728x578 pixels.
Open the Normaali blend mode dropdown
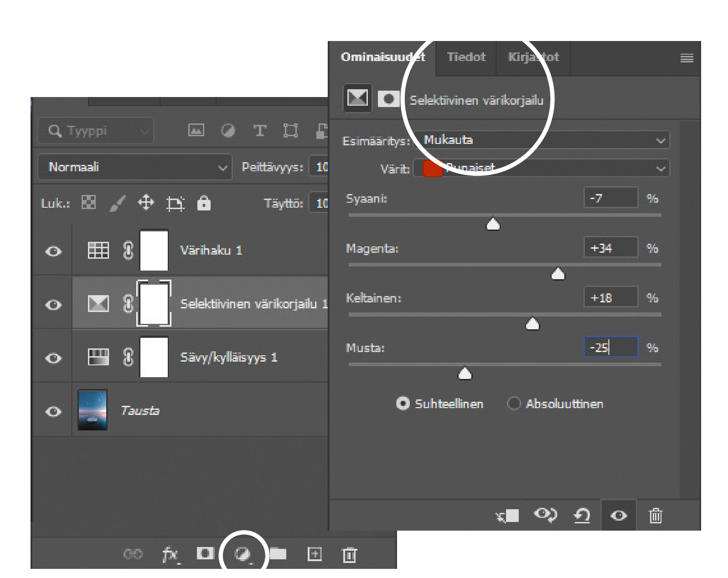[x=135, y=167]
